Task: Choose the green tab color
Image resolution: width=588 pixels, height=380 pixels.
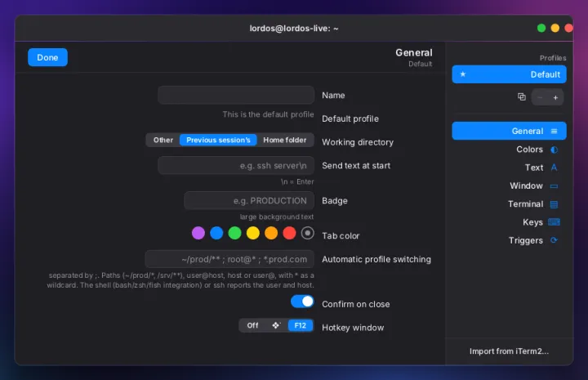Action: [x=234, y=233]
